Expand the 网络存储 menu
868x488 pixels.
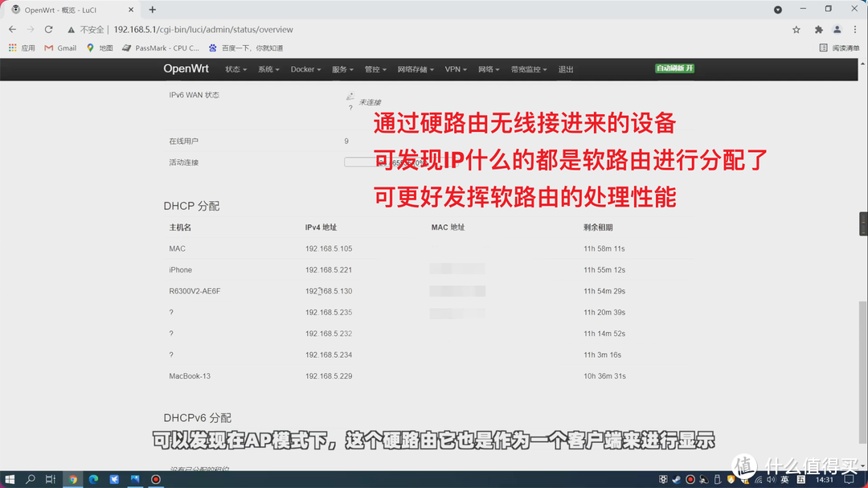point(416,69)
